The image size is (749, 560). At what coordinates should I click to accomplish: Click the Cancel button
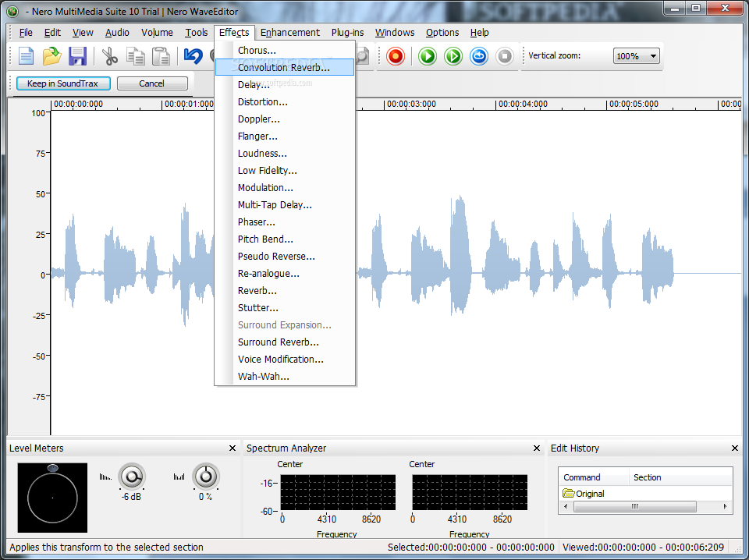[x=152, y=83]
